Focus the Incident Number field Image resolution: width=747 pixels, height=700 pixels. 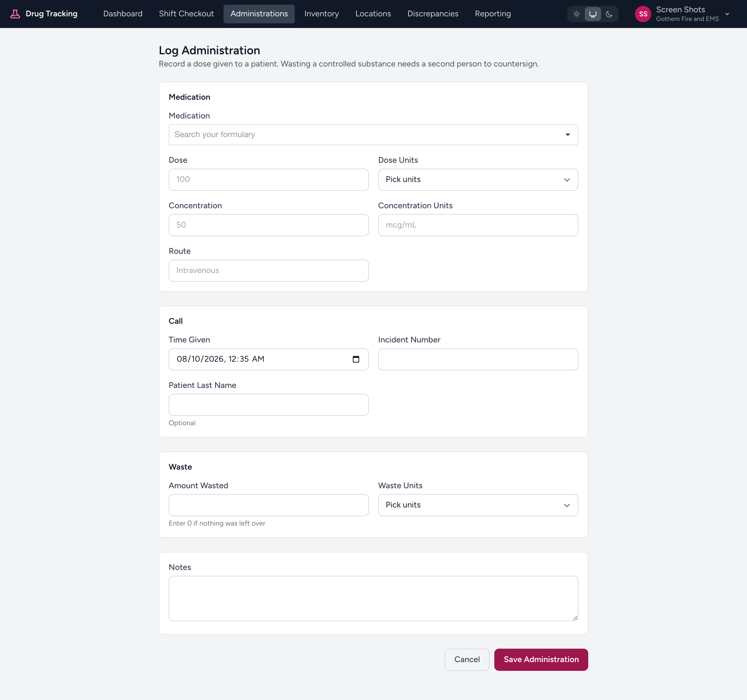[478, 359]
